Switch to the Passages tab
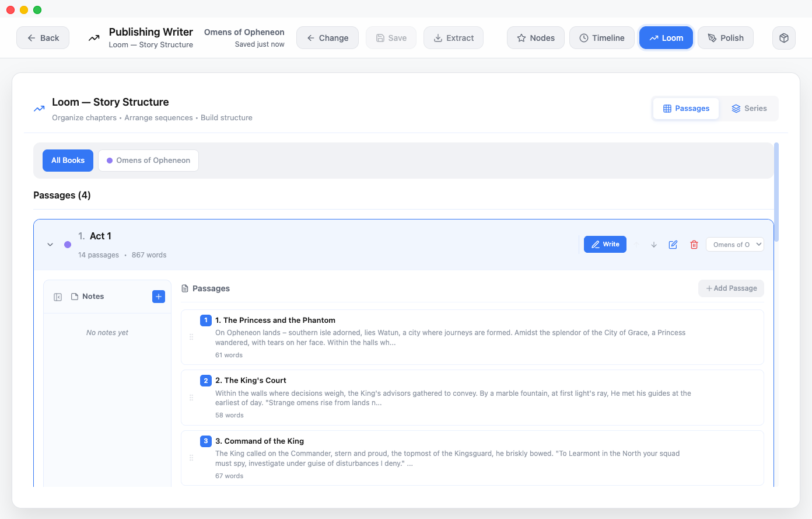This screenshot has height=519, width=812. coord(685,108)
